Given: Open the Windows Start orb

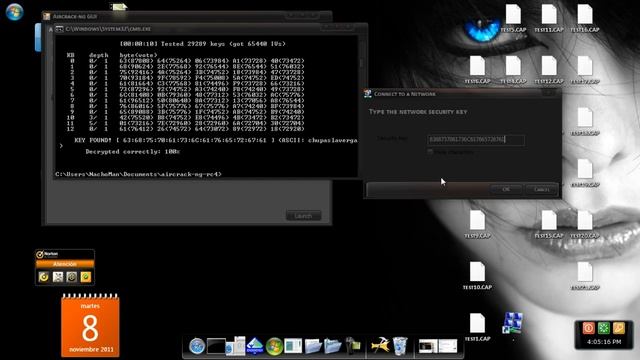Looking at the screenshot, I should (x=14, y=11).
